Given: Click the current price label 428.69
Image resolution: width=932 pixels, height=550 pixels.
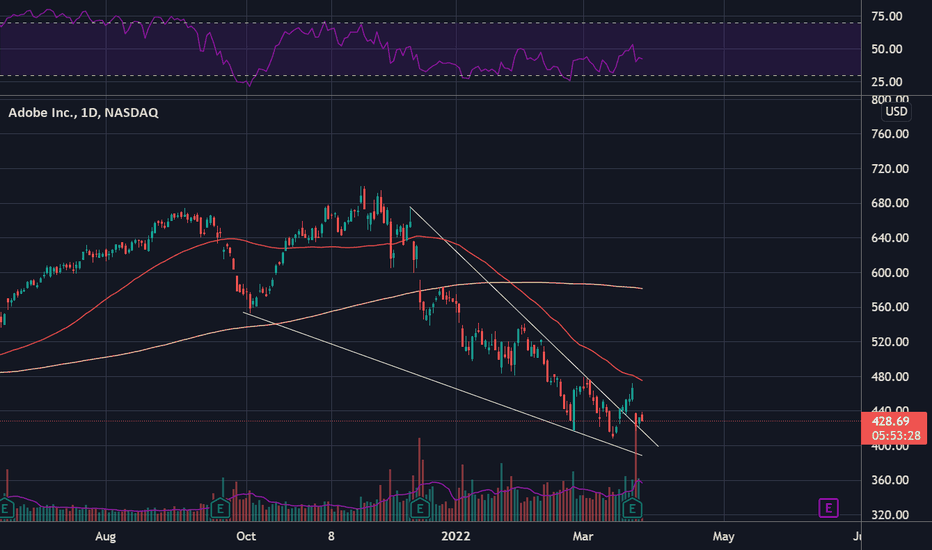Looking at the screenshot, I should (x=890, y=421).
